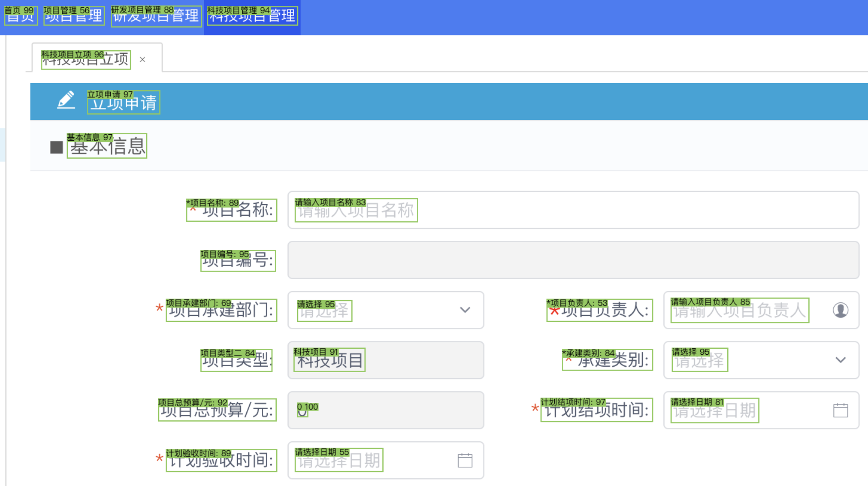Open 项目管理 menu in top bar
This screenshot has width=868, height=486.
[x=74, y=16]
